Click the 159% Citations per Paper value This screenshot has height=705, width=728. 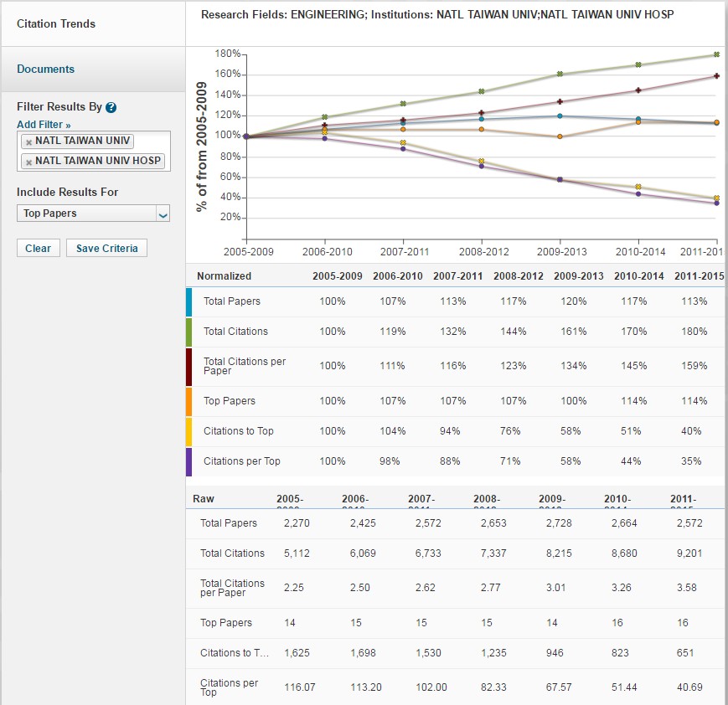694,366
